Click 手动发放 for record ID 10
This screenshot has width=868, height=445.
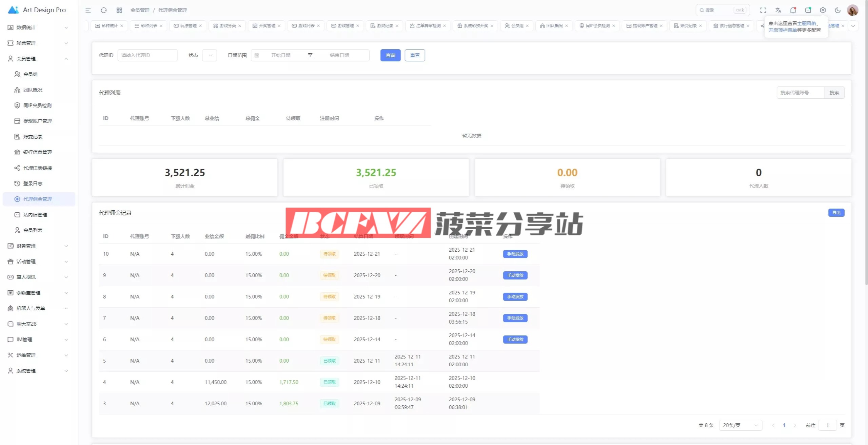(x=515, y=254)
